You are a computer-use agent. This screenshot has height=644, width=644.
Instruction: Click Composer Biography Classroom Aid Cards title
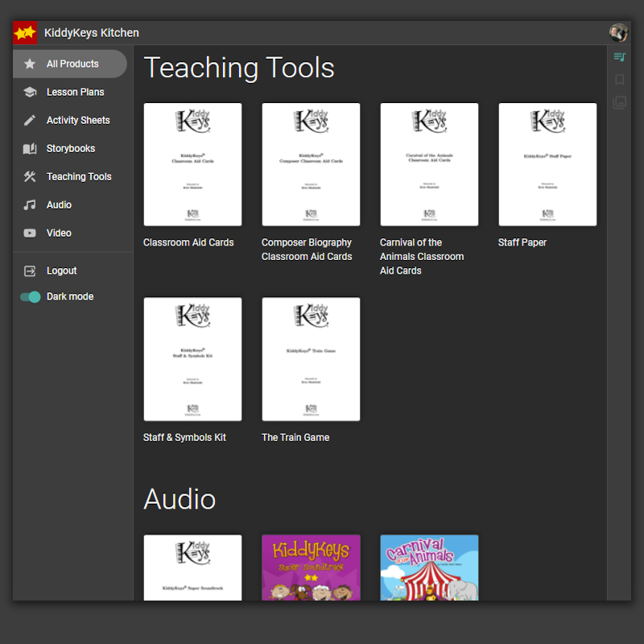point(307,250)
